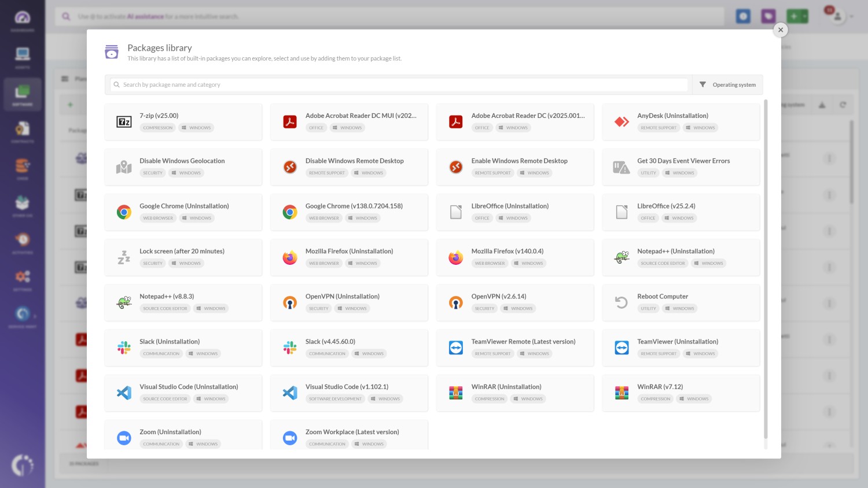This screenshot has height=488, width=868.
Task: Click the LibreOffice Uninstallation document icon
Action: [456, 212]
